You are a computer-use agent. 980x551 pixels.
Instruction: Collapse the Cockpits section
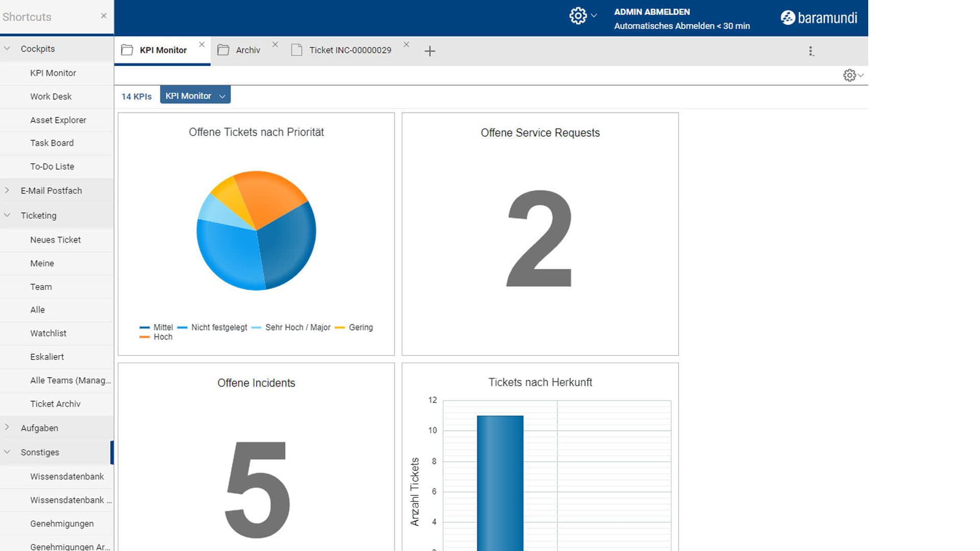[x=7, y=48]
